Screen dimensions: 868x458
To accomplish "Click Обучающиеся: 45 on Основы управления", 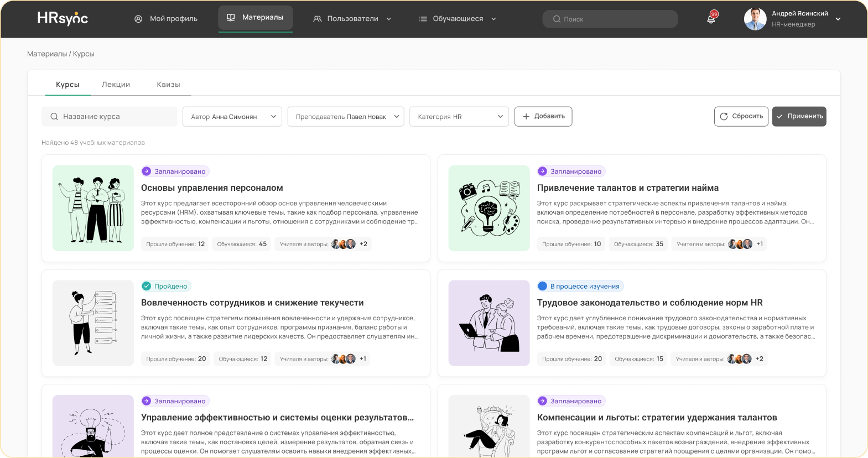I will (x=242, y=244).
